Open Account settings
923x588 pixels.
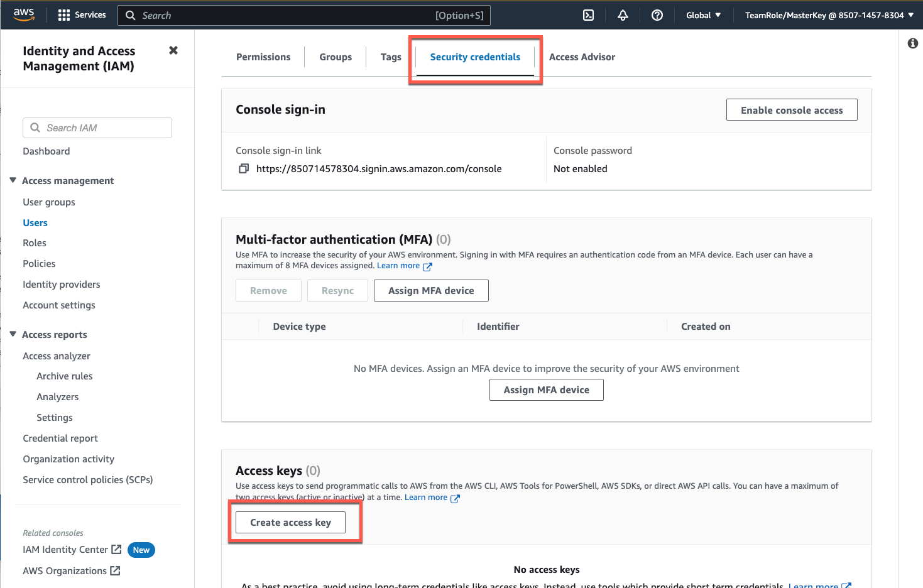click(x=59, y=305)
